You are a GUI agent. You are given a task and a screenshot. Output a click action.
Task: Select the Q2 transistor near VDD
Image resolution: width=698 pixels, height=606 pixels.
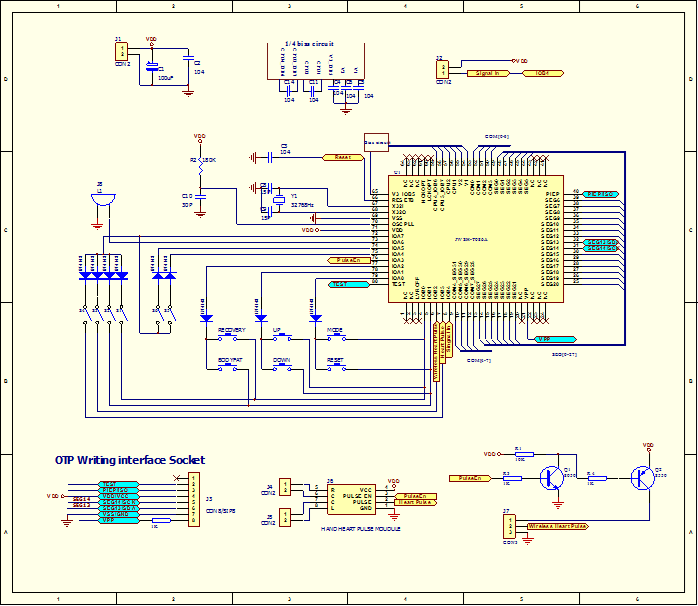[x=641, y=478]
